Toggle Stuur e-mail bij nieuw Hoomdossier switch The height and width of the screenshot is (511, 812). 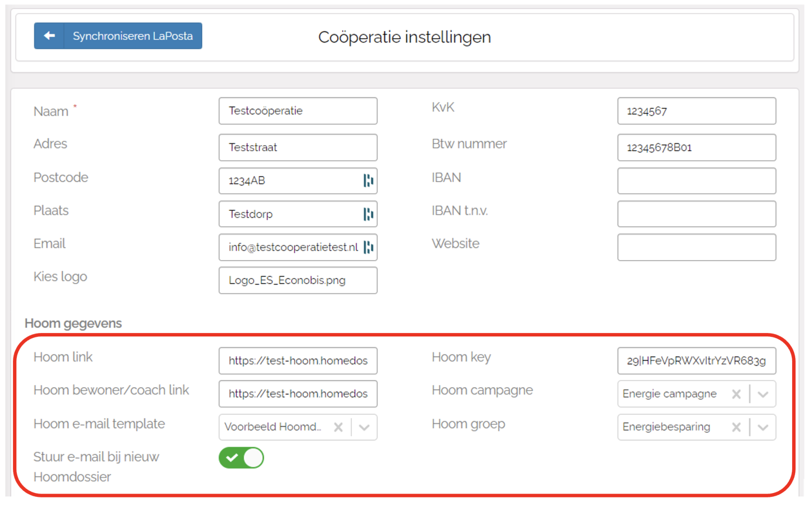(241, 458)
